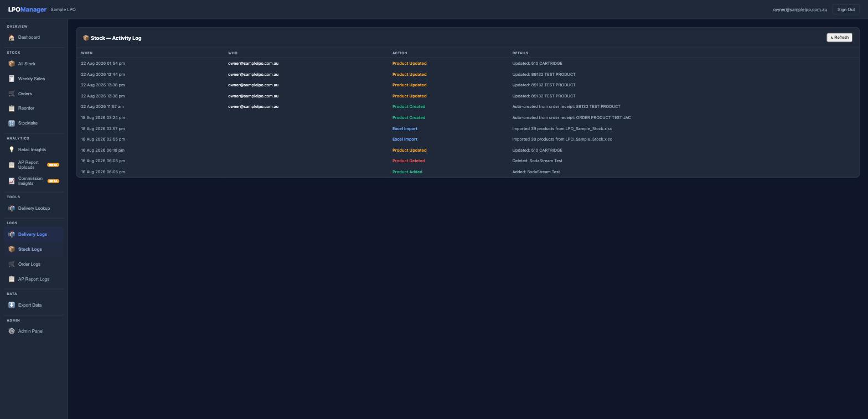Click the All Stock box icon
868x419 pixels.
pos(12,64)
